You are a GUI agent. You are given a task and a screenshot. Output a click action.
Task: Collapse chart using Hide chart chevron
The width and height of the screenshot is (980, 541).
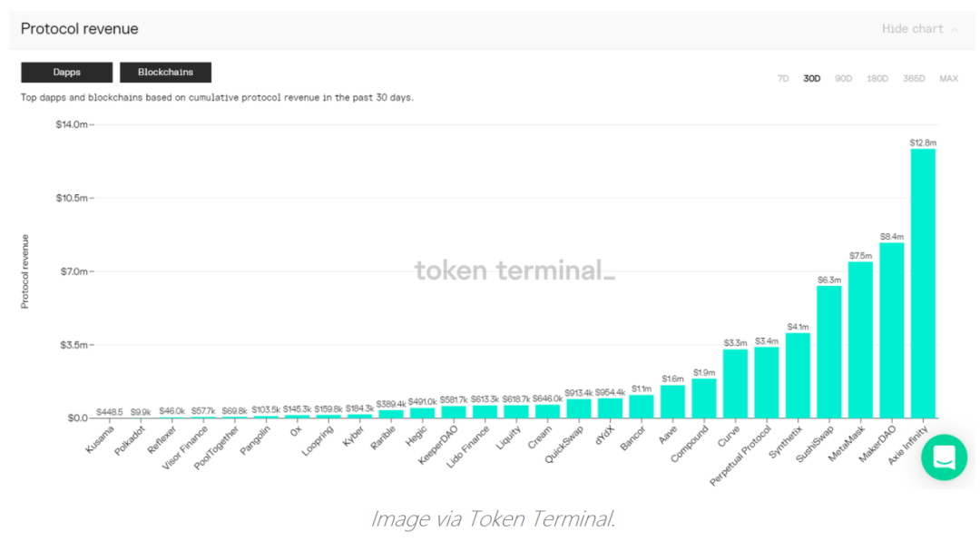pyautogui.click(x=955, y=29)
